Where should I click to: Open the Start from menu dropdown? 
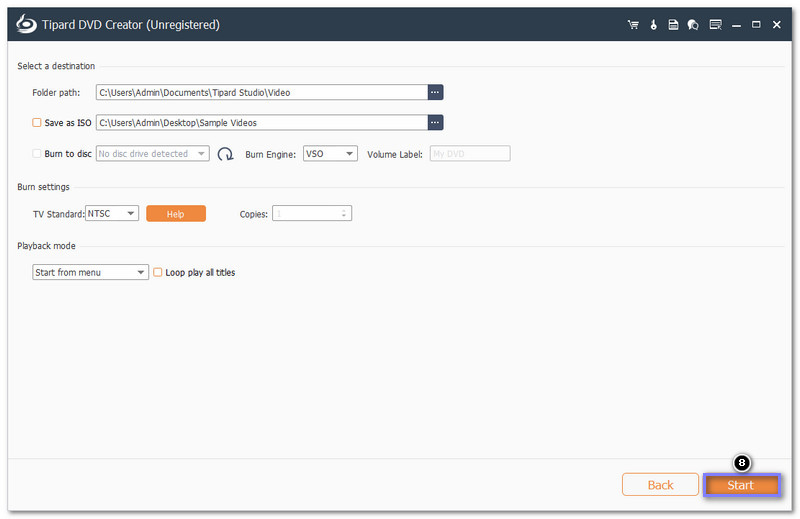(x=90, y=272)
